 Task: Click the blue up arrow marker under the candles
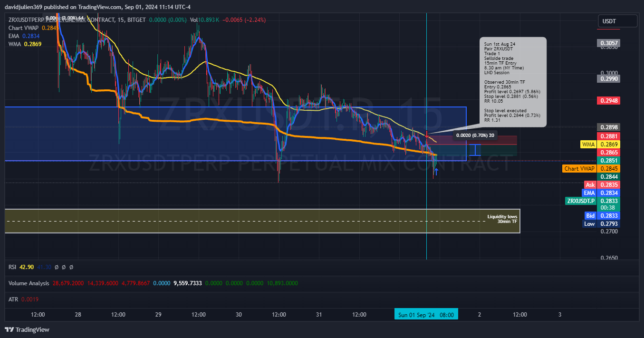(x=436, y=172)
